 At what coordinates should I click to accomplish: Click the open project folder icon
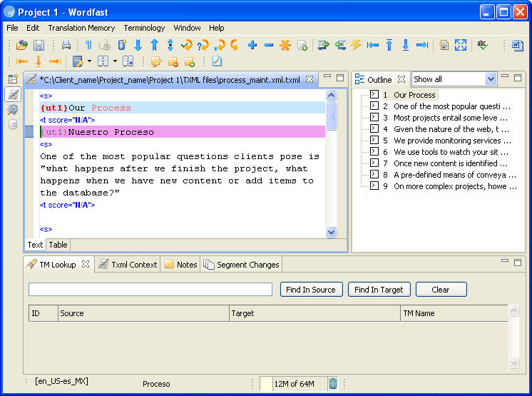click(x=22, y=45)
